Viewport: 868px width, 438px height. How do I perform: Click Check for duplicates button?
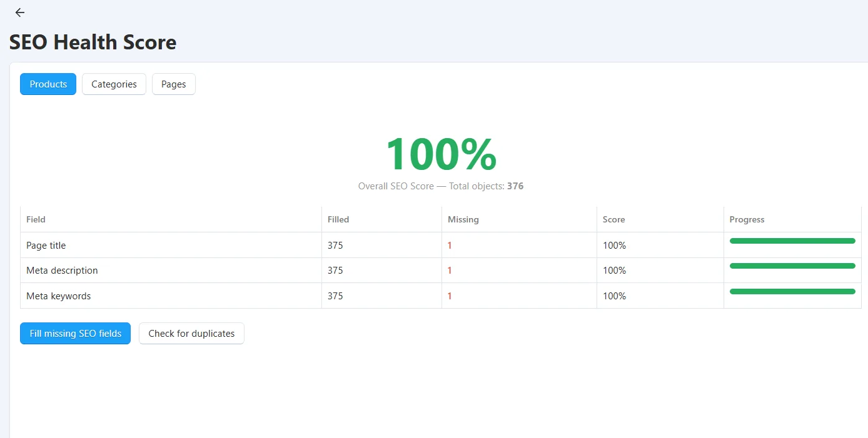pyautogui.click(x=191, y=334)
